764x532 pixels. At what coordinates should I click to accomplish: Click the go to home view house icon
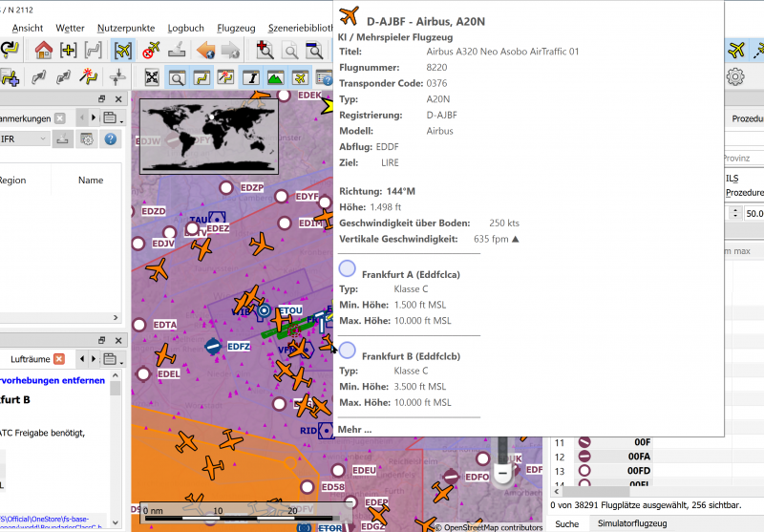click(x=43, y=50)
